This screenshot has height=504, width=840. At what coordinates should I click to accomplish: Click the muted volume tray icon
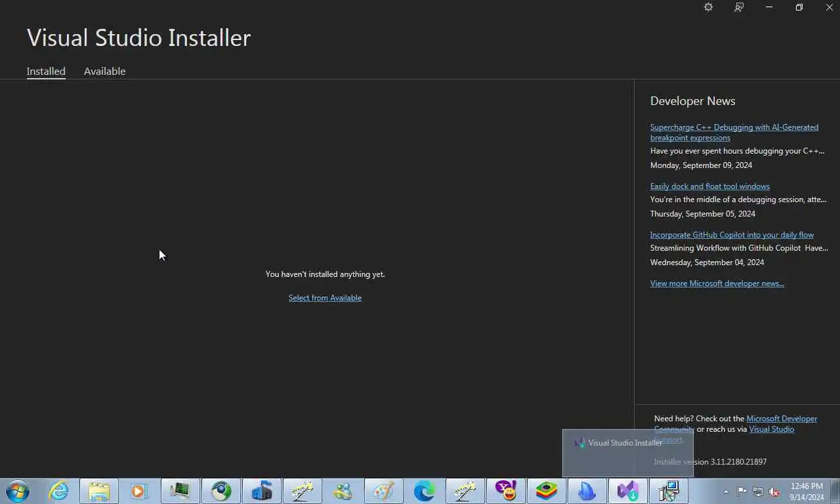[x=774, y=492]
